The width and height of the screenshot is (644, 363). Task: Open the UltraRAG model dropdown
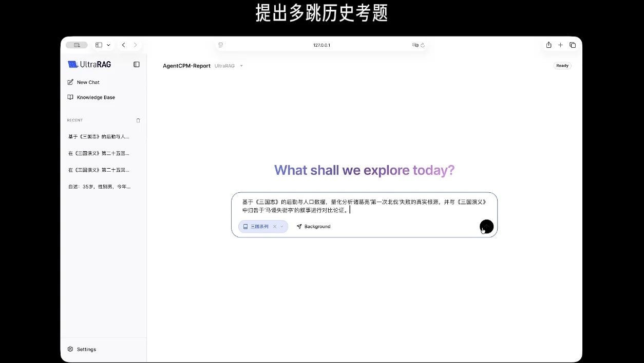coord(241,65)
